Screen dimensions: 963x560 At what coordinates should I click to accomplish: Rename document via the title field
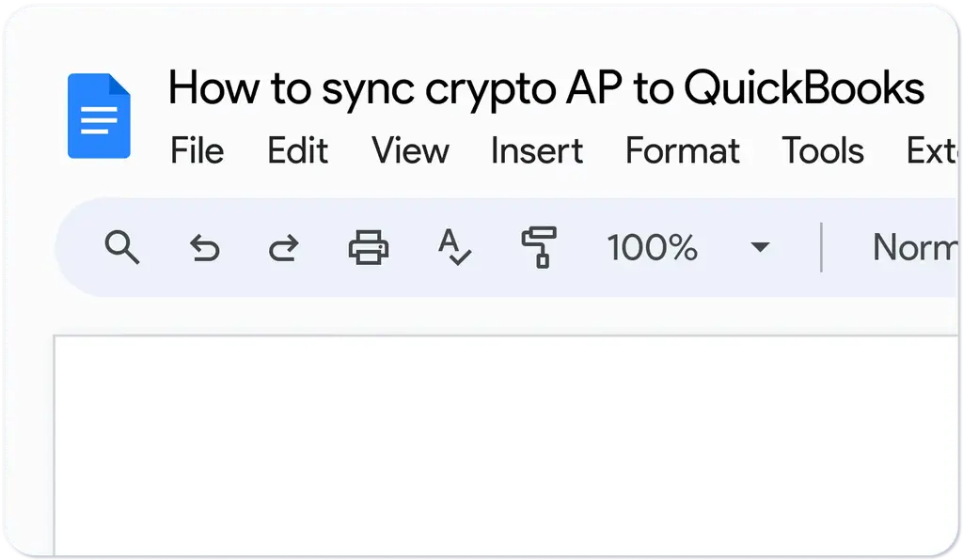545,88
